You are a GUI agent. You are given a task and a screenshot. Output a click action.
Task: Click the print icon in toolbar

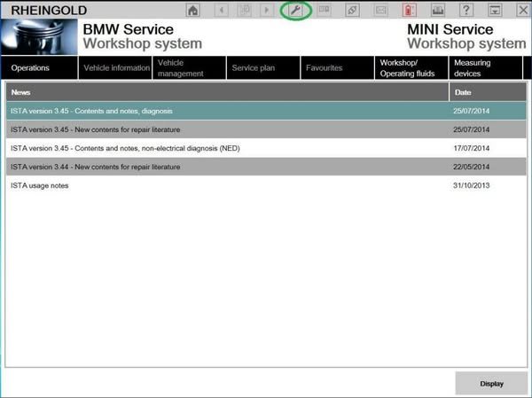pos(437,10)
